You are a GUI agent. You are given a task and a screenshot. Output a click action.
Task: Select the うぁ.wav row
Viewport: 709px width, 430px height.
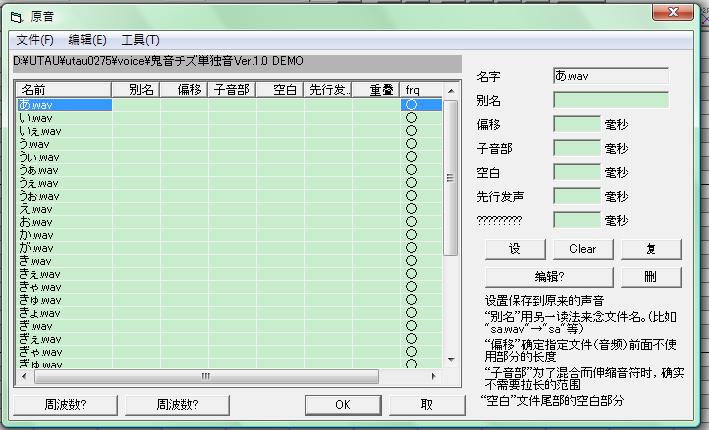(230, 170)
